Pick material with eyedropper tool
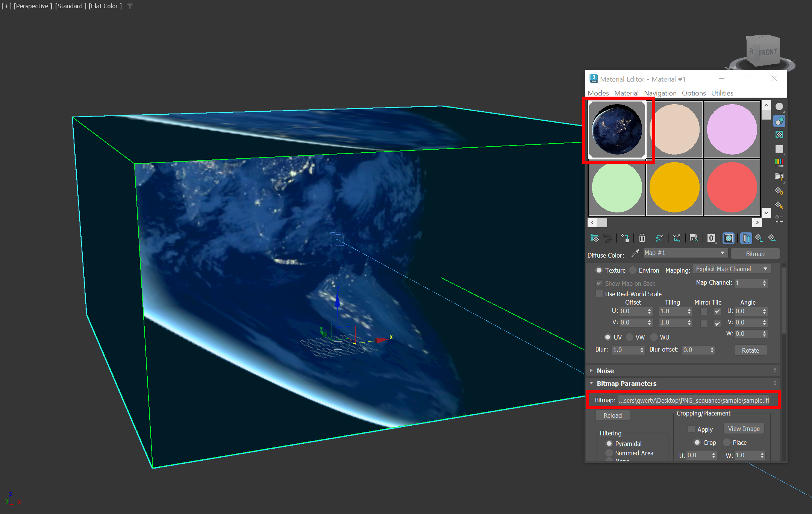Viewport: 812px width, 514px height. click(x=635, y=253)
